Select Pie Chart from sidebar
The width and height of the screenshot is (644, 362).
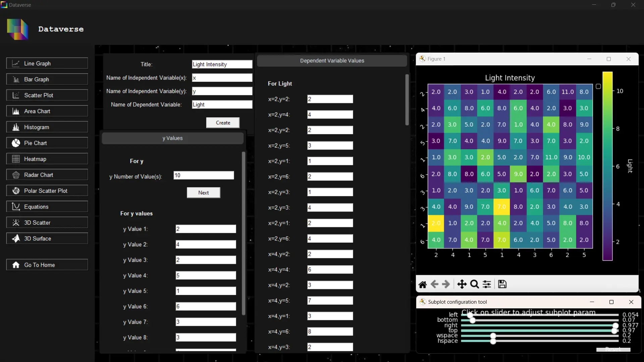click(47, 143)
